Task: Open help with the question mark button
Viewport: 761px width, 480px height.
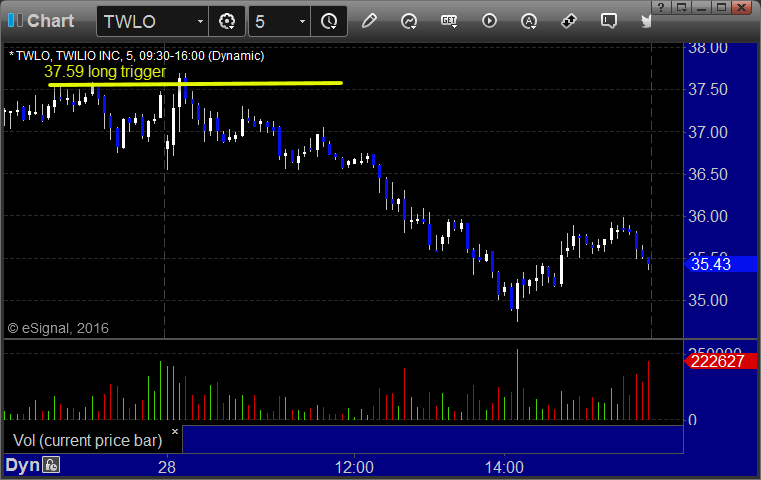Action: point(661,7)
